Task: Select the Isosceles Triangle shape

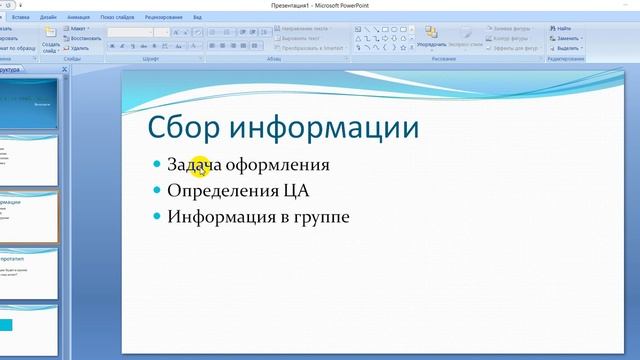Action: pyautogui.click(x=358, y=39)
